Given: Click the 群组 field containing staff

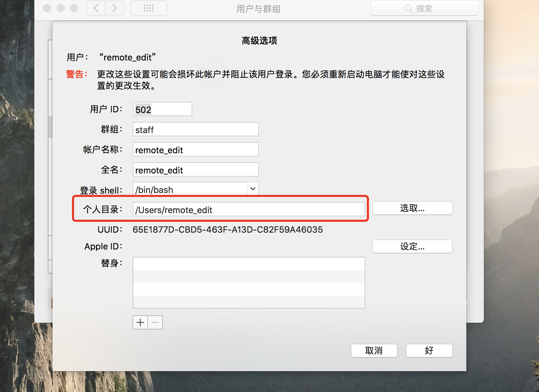Looking at the screenshot, I should click(x=195, y=129).
